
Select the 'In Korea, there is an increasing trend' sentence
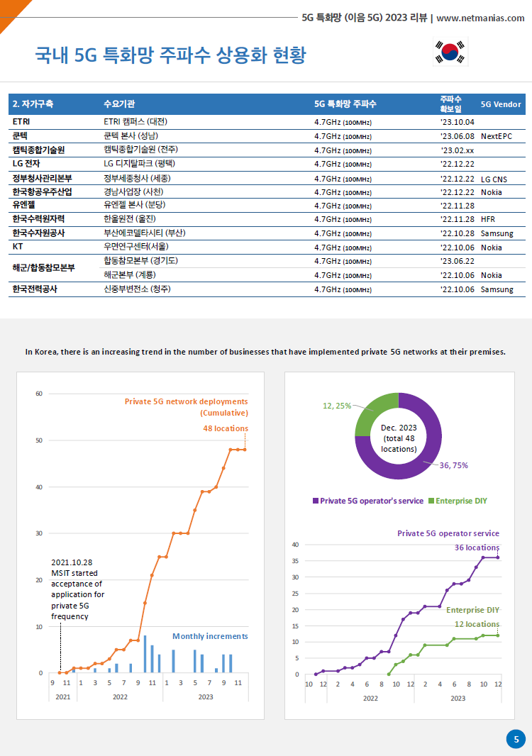[x=265, y=352]
